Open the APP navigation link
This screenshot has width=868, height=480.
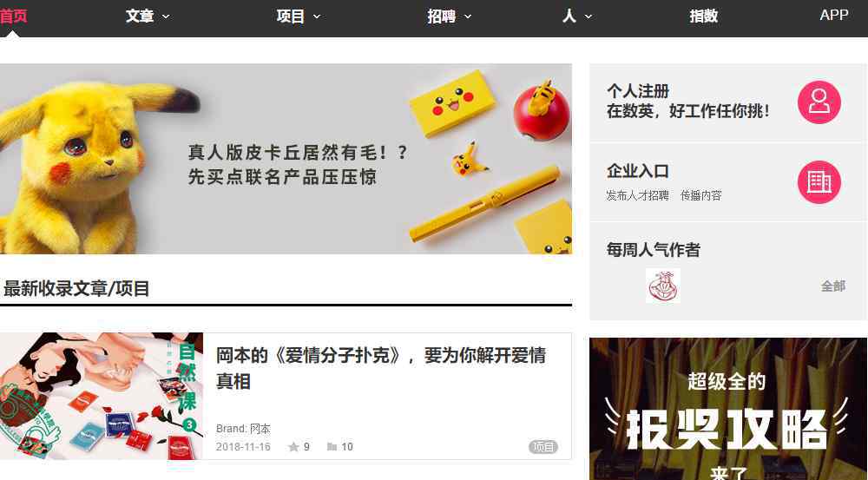[833, 15]
